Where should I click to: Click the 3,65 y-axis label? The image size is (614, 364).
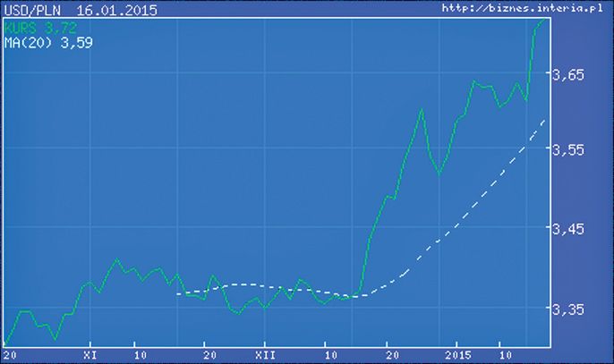pyautogui.click(x=567, y=74)
